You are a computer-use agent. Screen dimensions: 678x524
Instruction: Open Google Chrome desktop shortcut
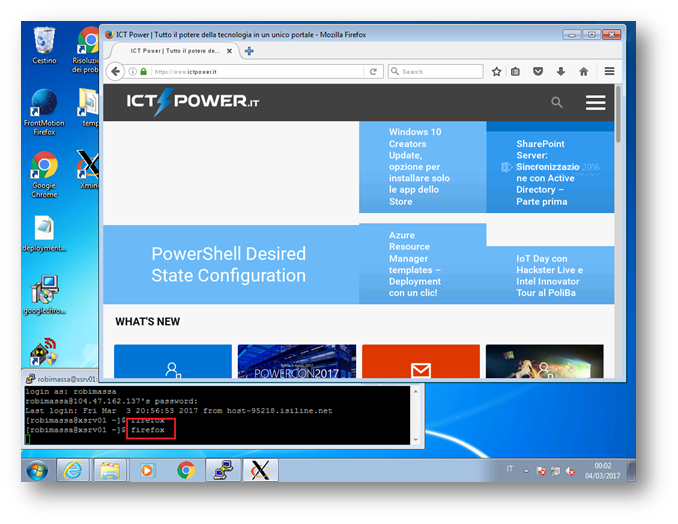point(44,175)
